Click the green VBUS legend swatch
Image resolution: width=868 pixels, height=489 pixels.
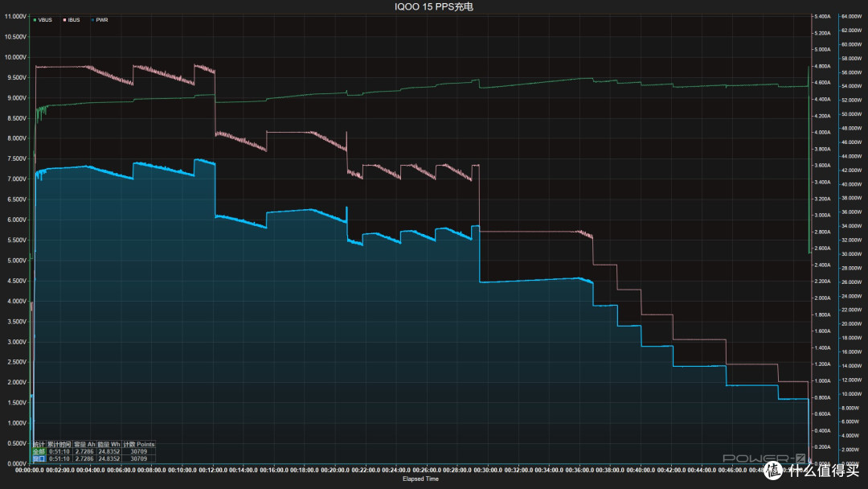coord(35,20)
